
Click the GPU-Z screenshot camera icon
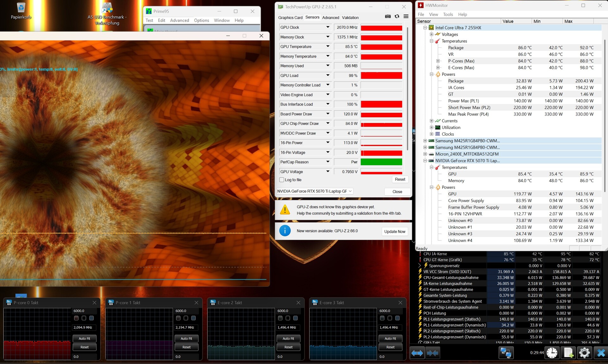pyautogui.click(x=388, y=16)
